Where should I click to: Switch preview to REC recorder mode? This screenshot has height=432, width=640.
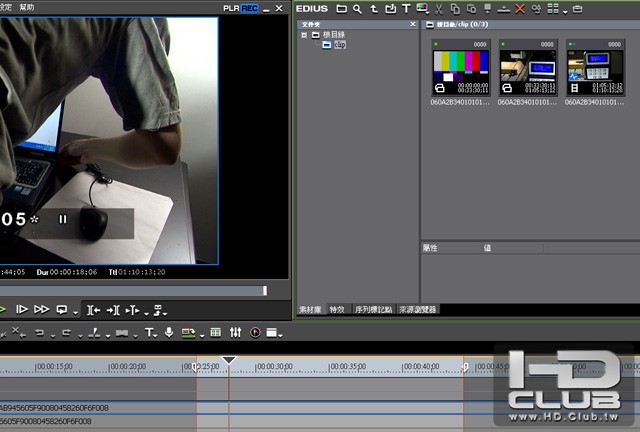pyautogui.click(x=249, y=8)
